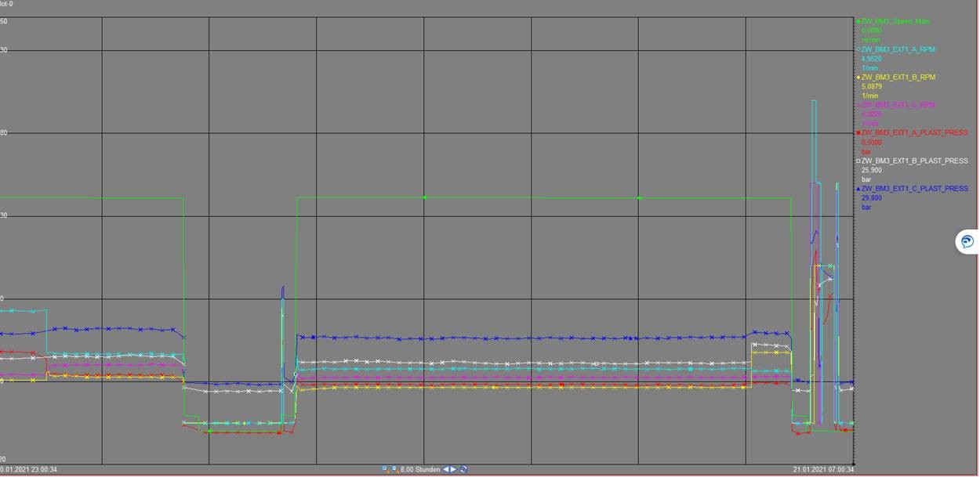Open the floating TeamViewer side panel icon
Viewport: 980px width, 477px height.
coord(967,241)
